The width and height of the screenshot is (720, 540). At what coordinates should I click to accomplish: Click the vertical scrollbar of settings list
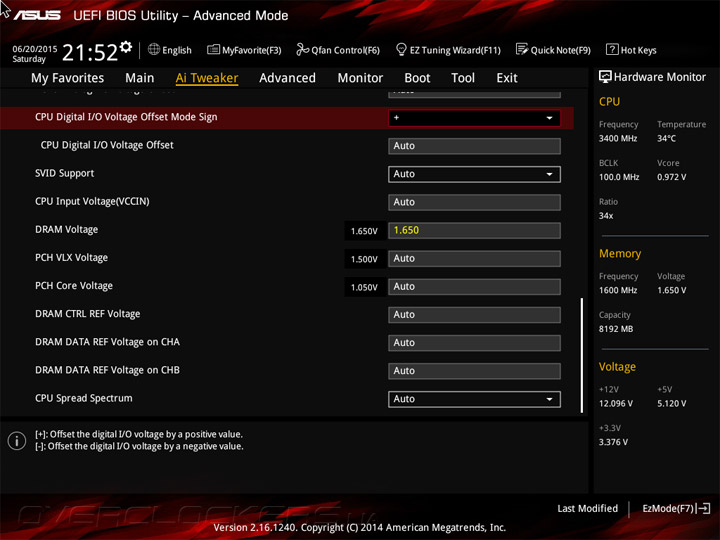tap(582, 355)
